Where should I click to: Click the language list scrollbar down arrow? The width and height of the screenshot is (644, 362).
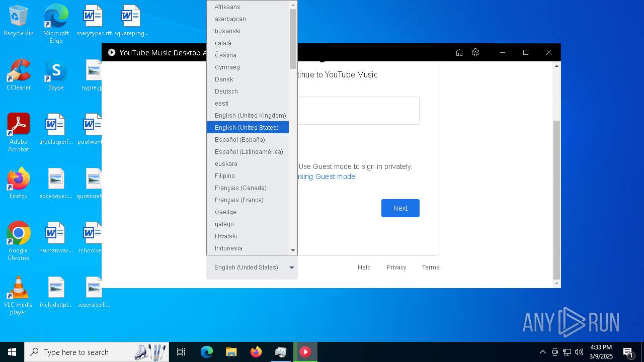293,250
